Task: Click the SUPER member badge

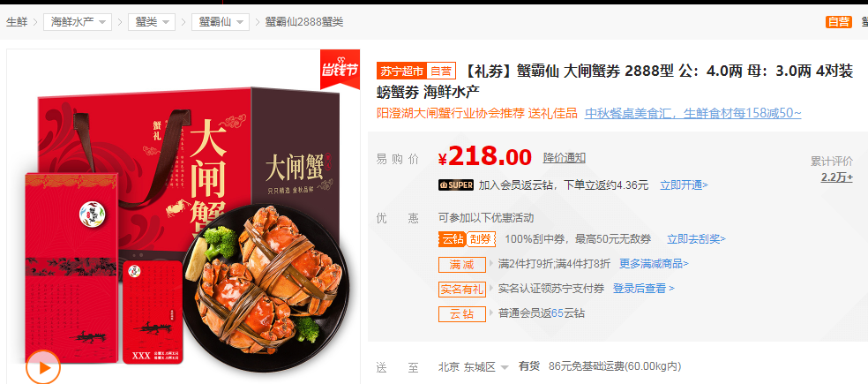Action: pyautogui.click(x=455, y=185)
